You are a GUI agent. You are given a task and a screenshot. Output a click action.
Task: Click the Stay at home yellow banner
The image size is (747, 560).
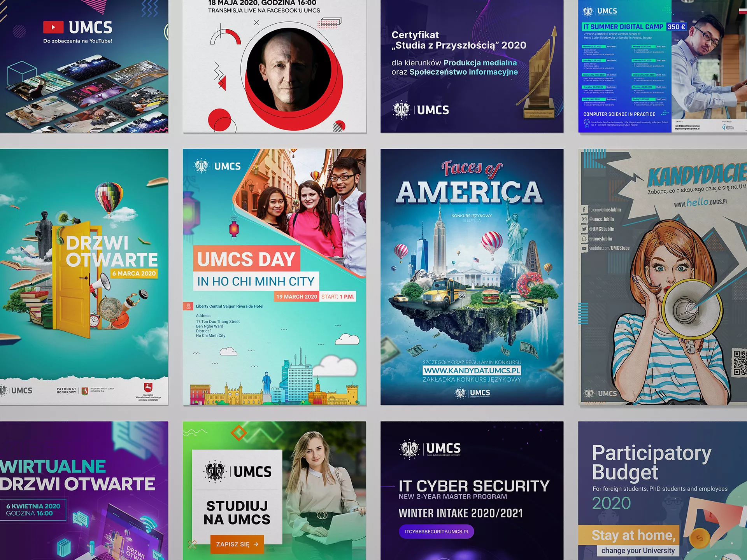629,535
